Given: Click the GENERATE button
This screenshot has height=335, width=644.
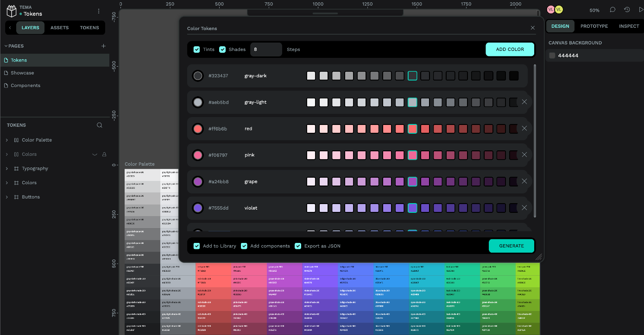Looking at the screenshot, I should pos(511,246).
